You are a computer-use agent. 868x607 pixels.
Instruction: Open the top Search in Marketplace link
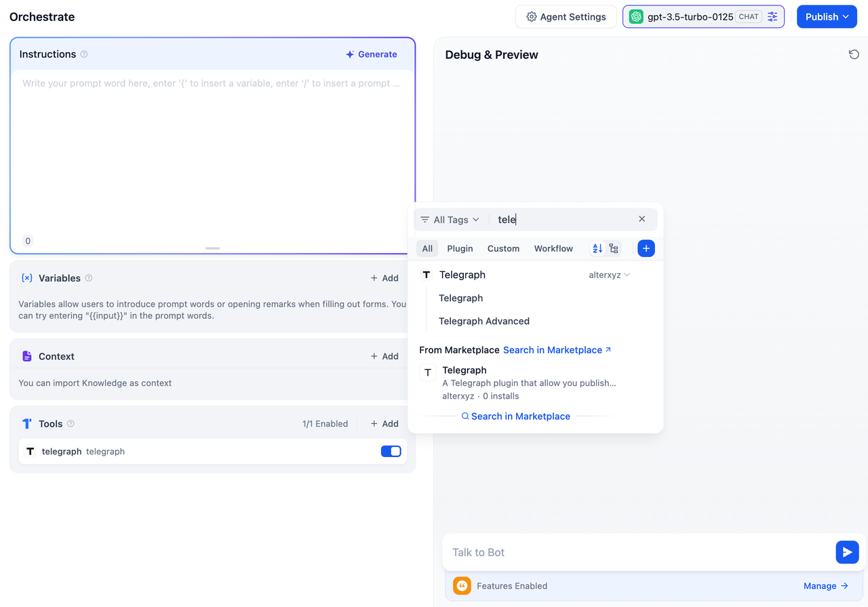[x=557, y=350]
